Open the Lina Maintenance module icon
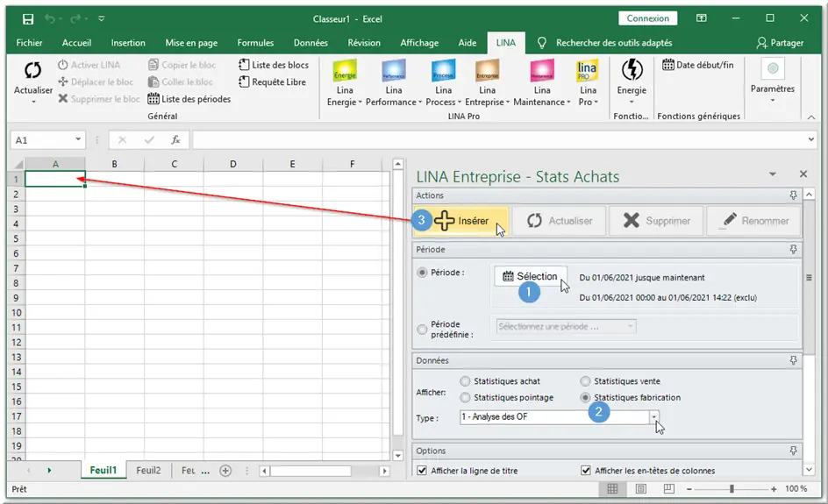 tap(542, 70)
